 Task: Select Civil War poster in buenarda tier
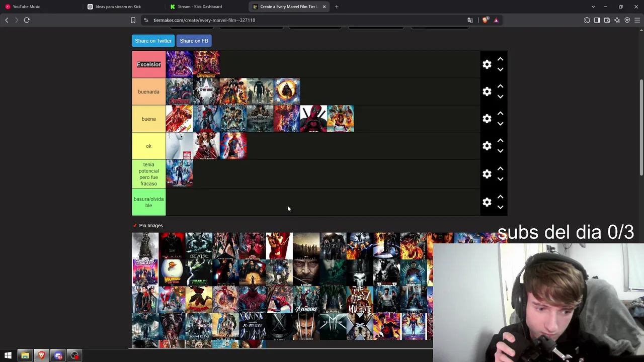pyautogui.click(x=206, y=92)
